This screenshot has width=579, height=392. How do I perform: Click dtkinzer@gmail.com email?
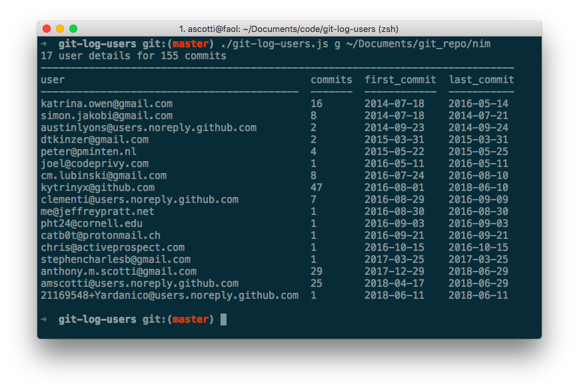coord(95,140)
